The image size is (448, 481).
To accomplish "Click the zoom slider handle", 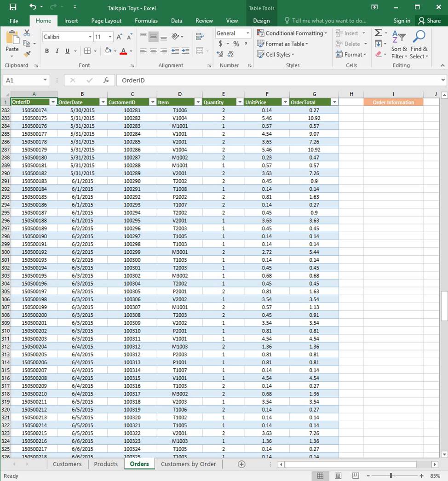I will tap(391, 475).
